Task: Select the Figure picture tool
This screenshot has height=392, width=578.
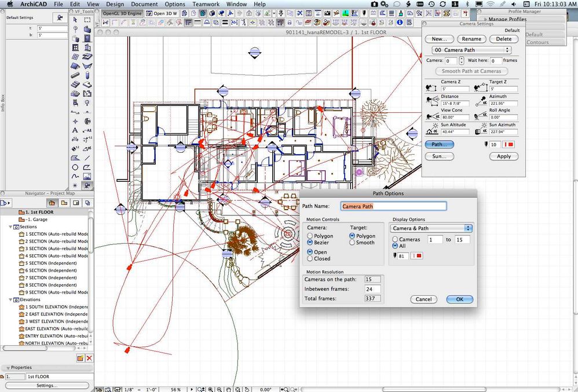Action: tap(87, 176)
